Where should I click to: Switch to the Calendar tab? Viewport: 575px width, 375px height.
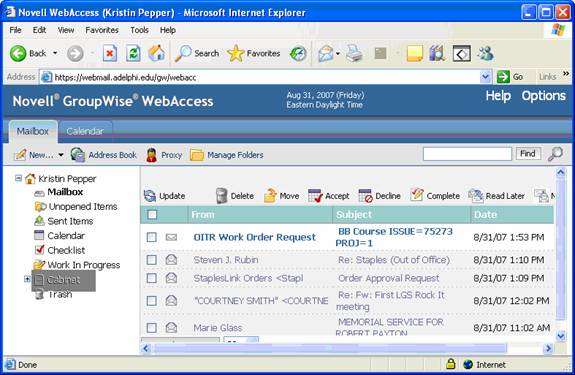pyautogui.click(x=85, y=131)
